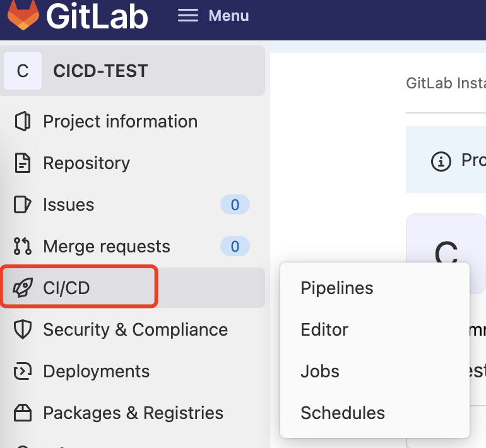Select Pipelines from the CI/CD flyout
486x448 pixels.
(x=337, y=288)
